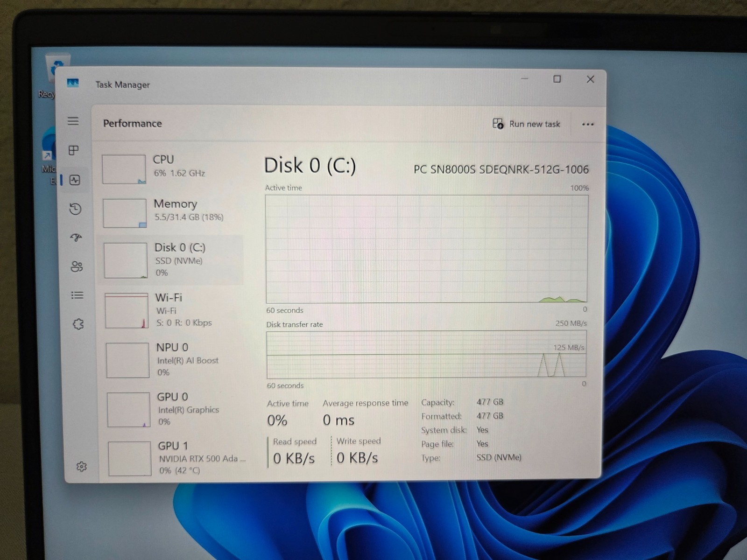Select CPU in performance list
This screenshot has width=747, height=560.
click(x=171, y=169)
